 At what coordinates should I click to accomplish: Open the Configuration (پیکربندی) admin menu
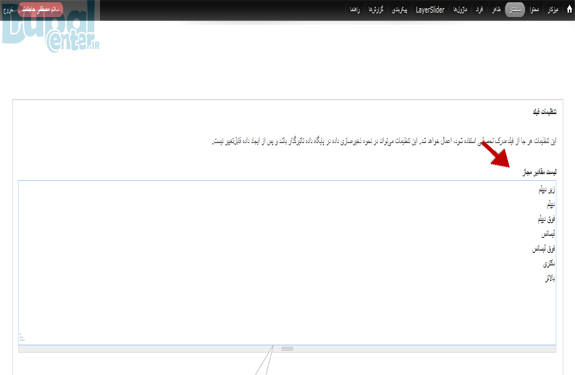(x=399, y=10)
